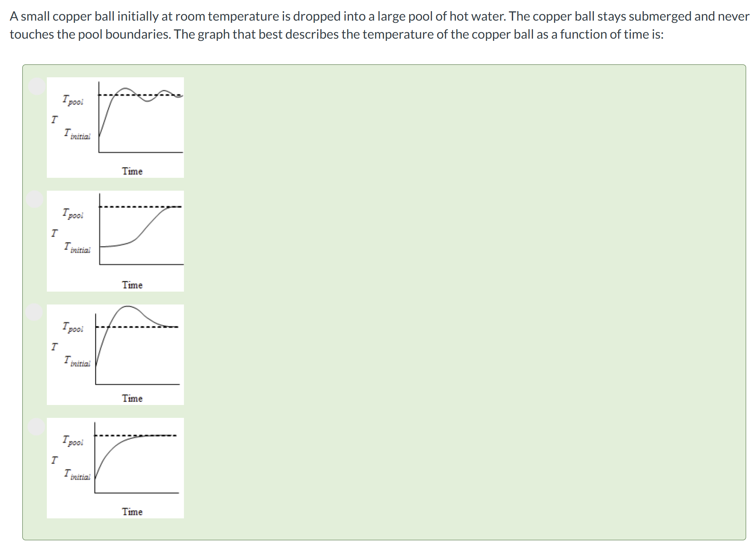756x551 pixels.
Task: Click the Time label under the oscillating graph
Action: point(132,171)
